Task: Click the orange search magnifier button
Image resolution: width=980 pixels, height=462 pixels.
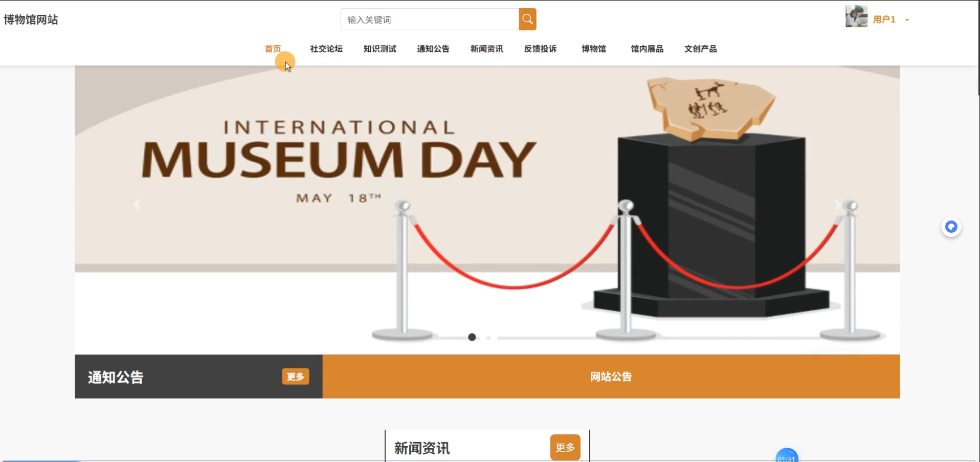Action: (527, 19)
